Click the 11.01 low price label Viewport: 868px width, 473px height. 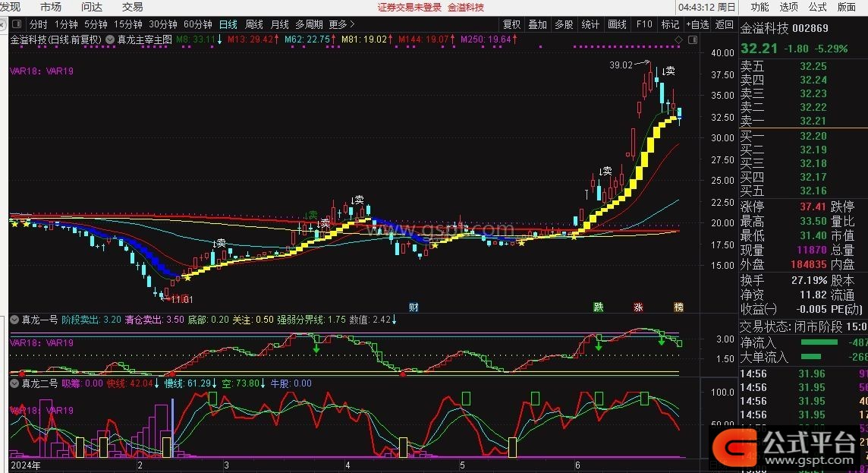tap(182, 300)
